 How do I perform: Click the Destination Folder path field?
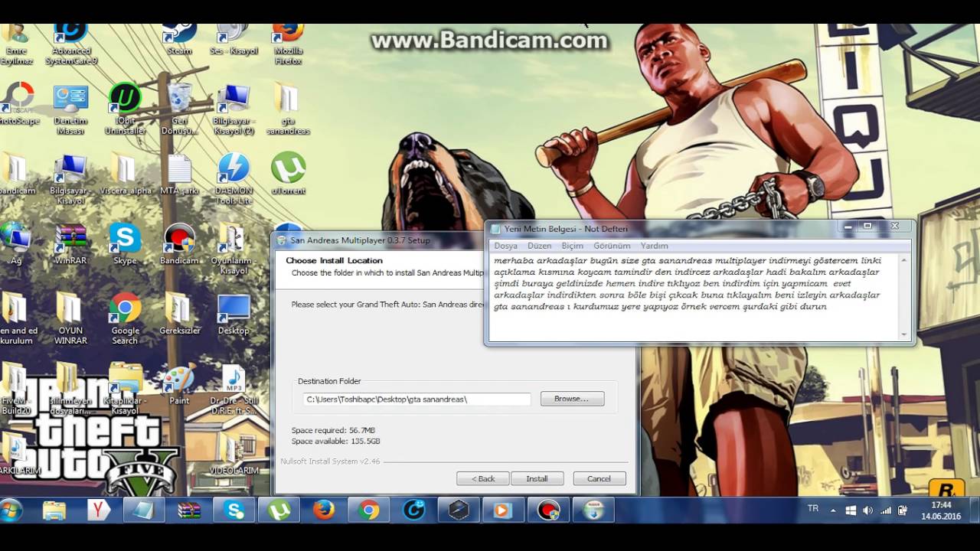tap(416, 399)
